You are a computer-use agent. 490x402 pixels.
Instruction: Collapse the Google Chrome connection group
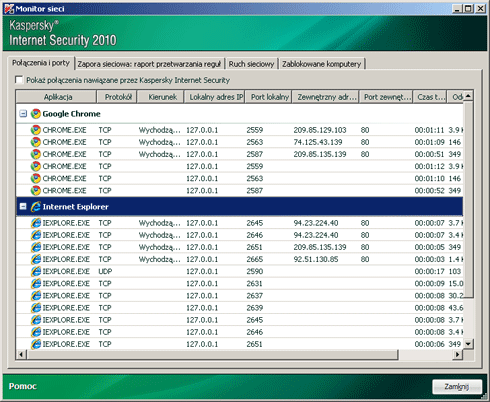(23, 114)
